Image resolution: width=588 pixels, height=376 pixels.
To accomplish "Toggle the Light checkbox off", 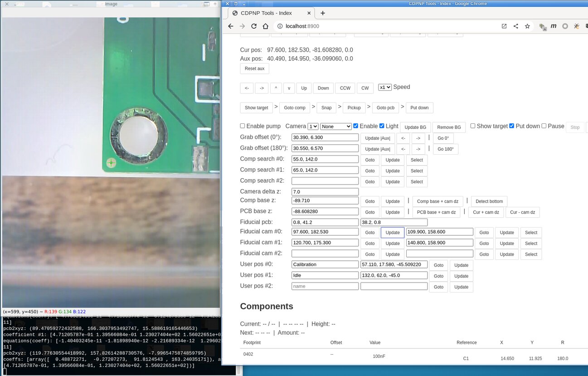I will point(382,126).
